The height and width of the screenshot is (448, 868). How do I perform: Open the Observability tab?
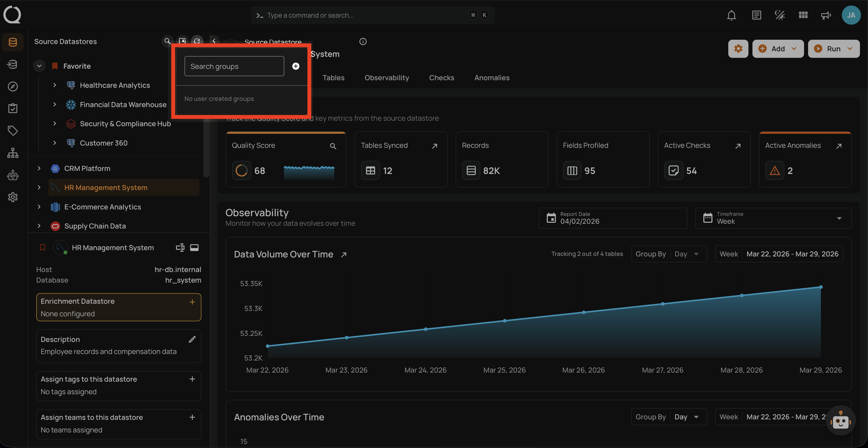pos(386,77)
